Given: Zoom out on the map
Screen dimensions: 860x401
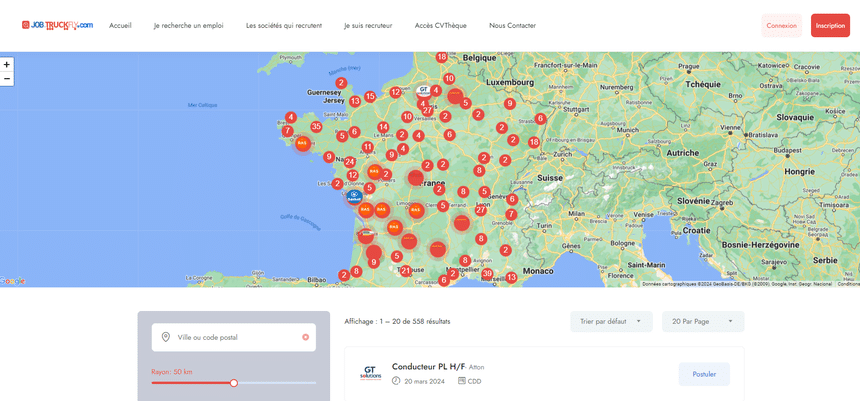Looking at the screenshot, I should pos(7,78).
